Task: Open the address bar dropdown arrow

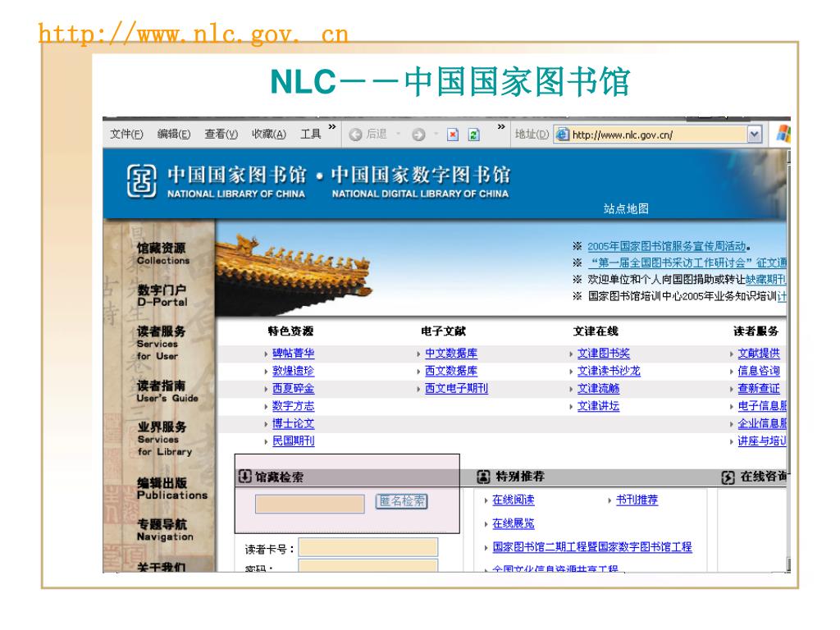Action: (x=755, y=134)
